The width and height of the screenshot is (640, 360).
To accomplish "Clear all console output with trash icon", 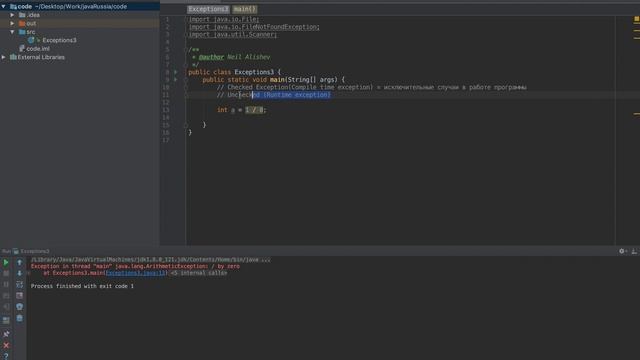I will (x=19, y=318).
